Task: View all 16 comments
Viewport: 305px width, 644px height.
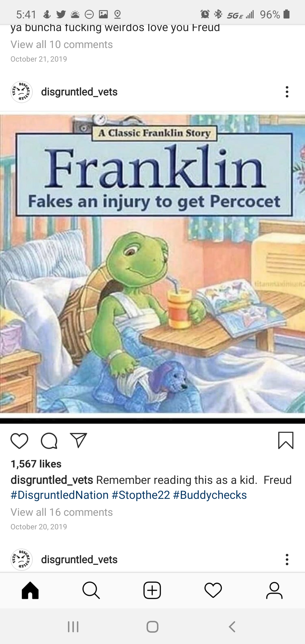Action: pyautogui.click(x=62, y=512)
